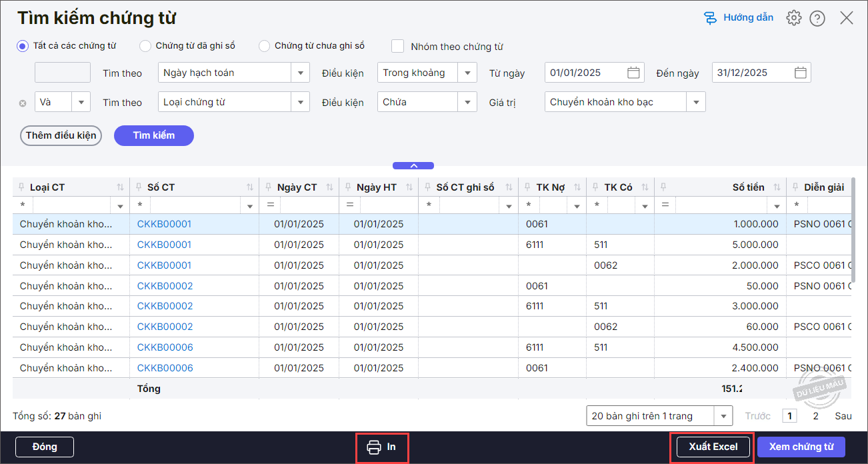Remove the second search condition row
The height and width of the screenshot is (464, 868).
pos(23,103)
